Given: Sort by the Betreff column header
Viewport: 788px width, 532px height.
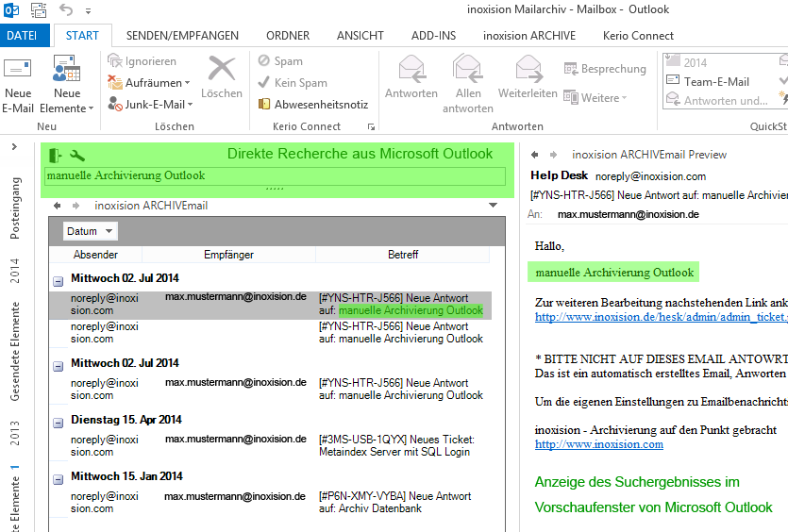Looking at the screenshot, I should click(x=403, y=255).
